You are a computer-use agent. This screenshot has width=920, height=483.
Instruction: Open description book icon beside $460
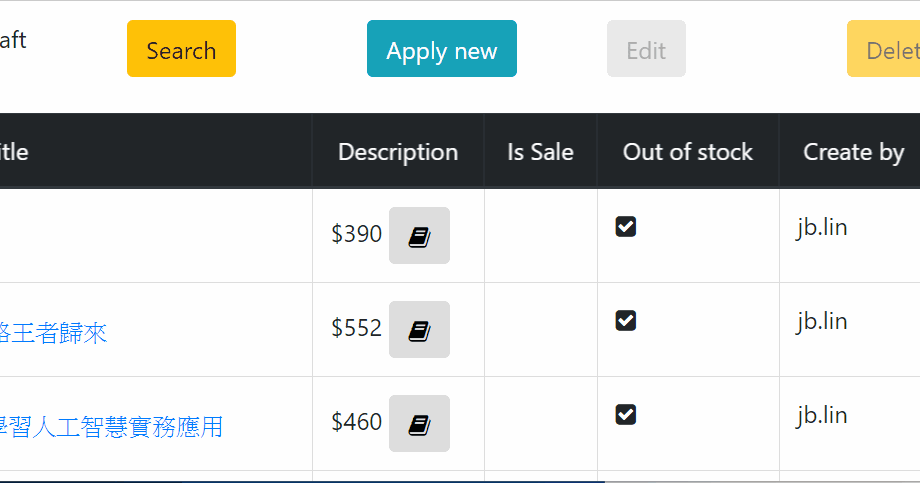pos(419,423)
